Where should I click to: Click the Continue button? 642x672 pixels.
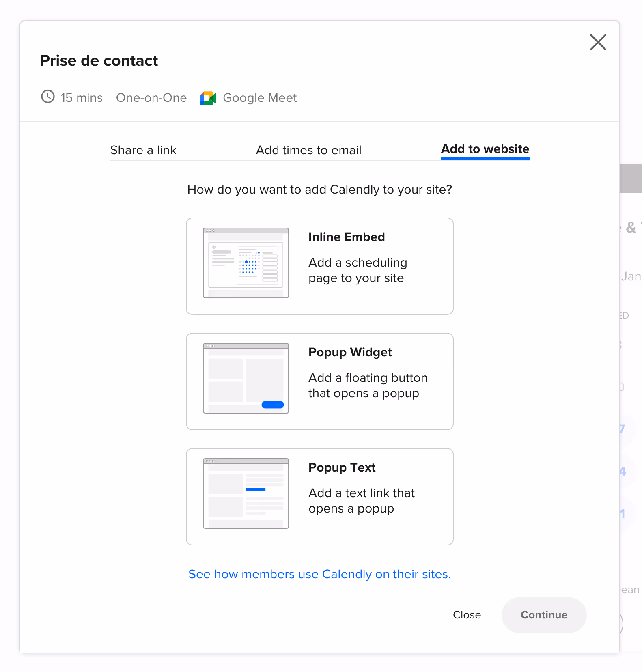[544, 615]
